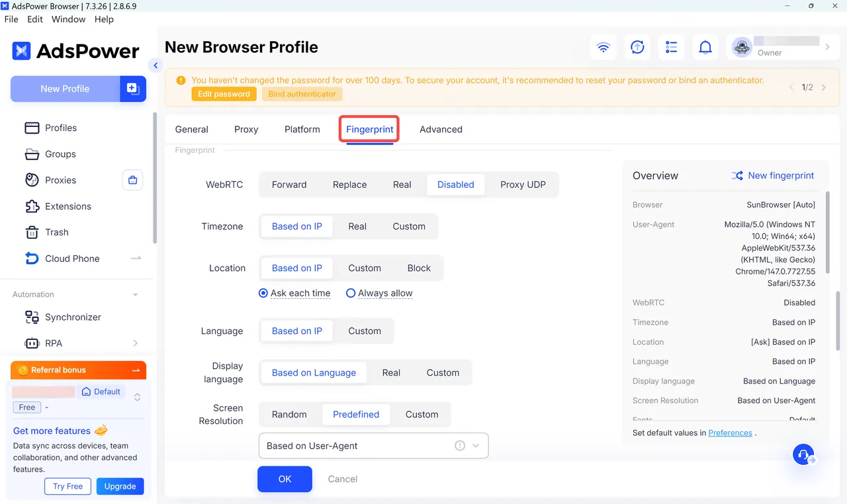The image size is (847, 504).
Task: Set Screen Resolution to Custom
Action: tap(422, 414)
